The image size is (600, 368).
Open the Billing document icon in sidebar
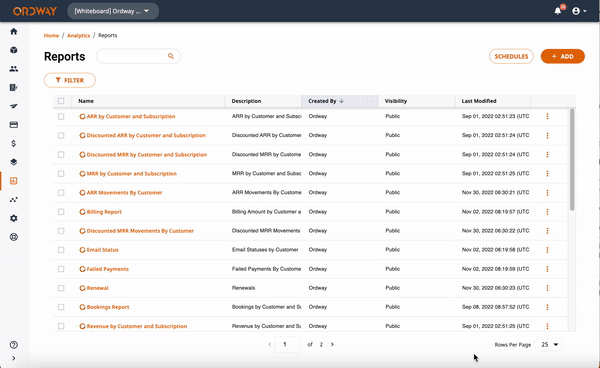pos(14,88)
